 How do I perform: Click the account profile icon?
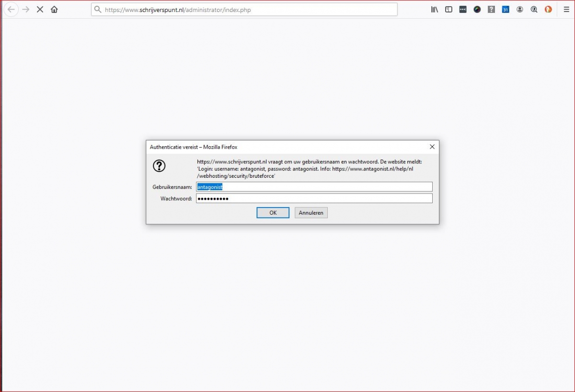520,10
